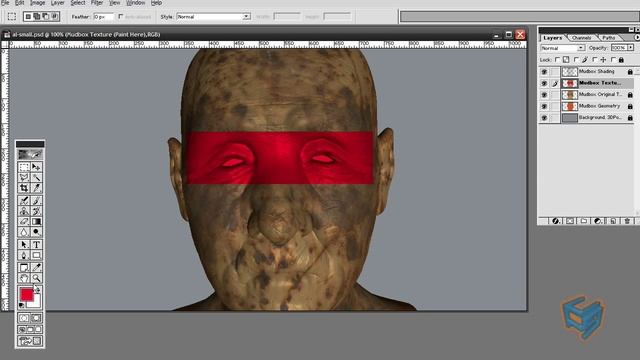Reset default foreground and background colors
The image size is (640, 360).
click(21, 305)
